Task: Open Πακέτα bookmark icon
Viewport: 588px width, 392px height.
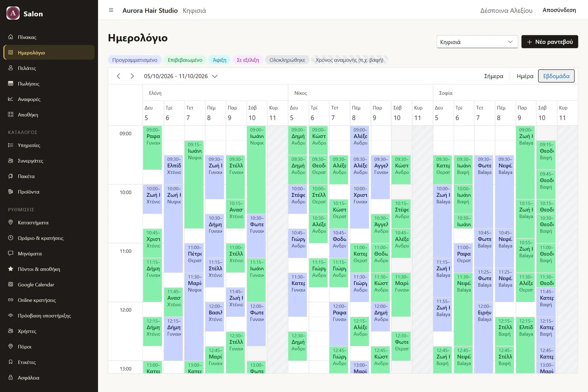Action: tap(10, 176)
